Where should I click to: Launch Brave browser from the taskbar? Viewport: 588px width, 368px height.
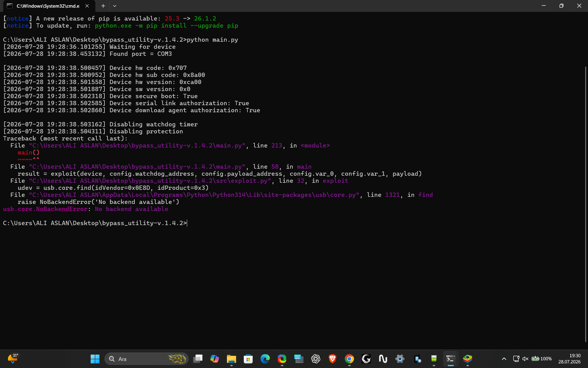(333, 359)
